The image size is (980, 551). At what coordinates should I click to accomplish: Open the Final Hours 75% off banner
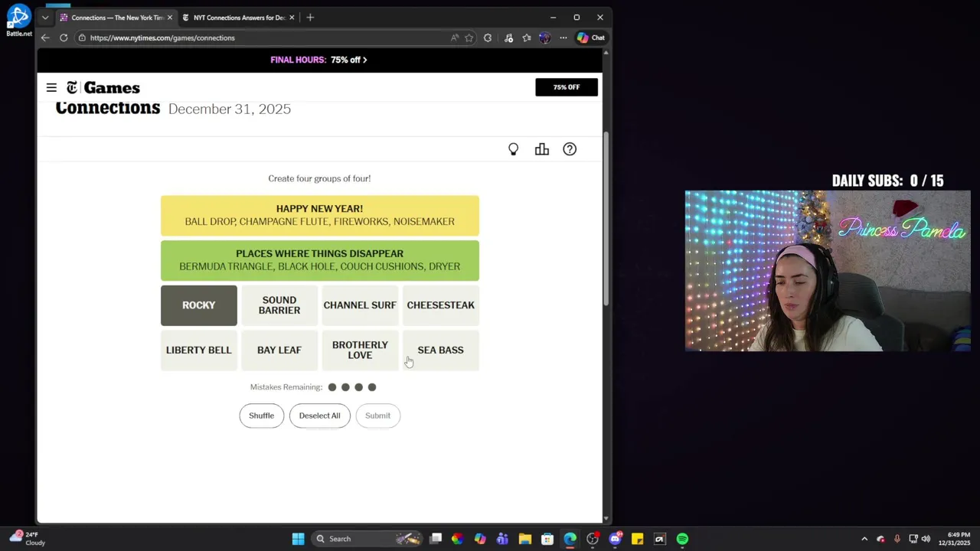pos(319,60)
